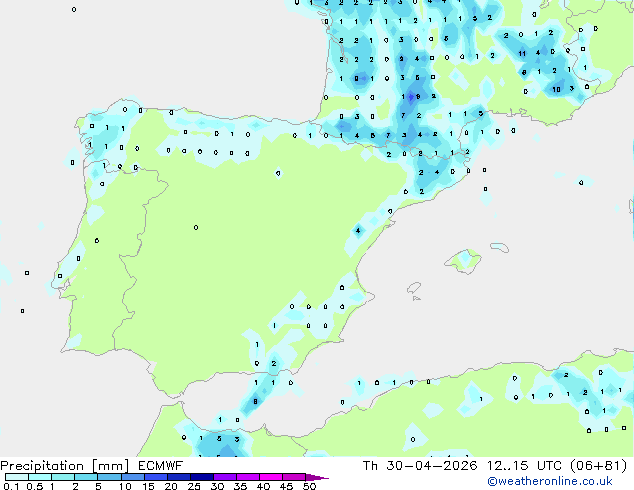Select the 20–25 mm dark blue legend swatch
This screenshot has width=634, height=490.
coord(179,477)
